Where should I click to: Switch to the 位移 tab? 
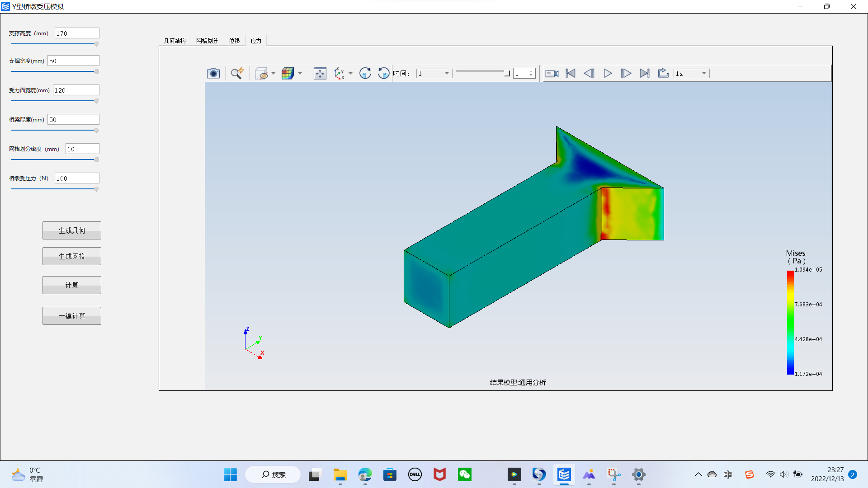click(x=234, y=41)
